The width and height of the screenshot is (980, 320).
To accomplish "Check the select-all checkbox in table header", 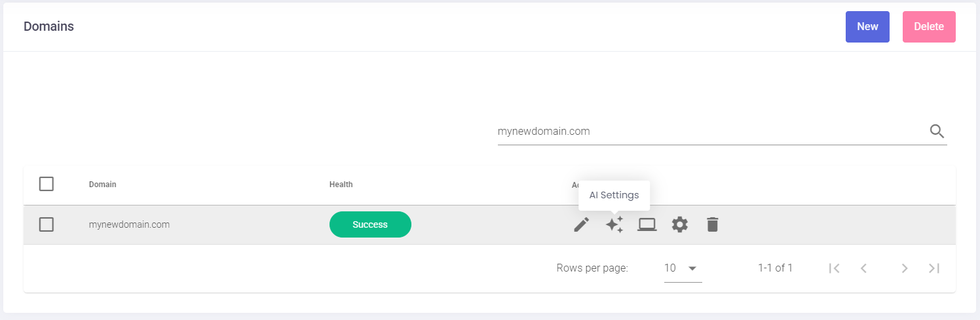I will pos(46,184).
